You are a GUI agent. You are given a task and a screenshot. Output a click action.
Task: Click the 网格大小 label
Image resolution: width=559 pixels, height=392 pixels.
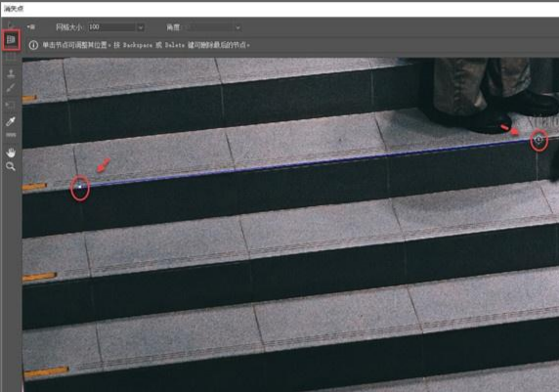[68, 27]
